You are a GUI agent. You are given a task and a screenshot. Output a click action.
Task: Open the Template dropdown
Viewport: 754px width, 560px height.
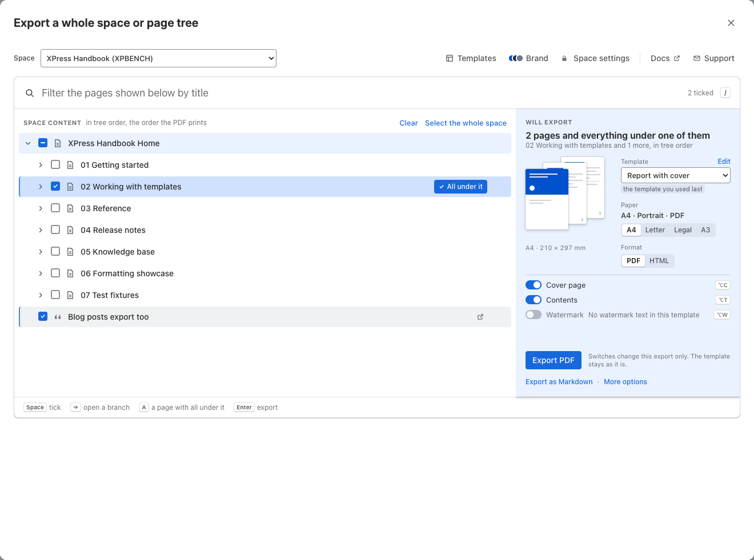pos(676,175)
